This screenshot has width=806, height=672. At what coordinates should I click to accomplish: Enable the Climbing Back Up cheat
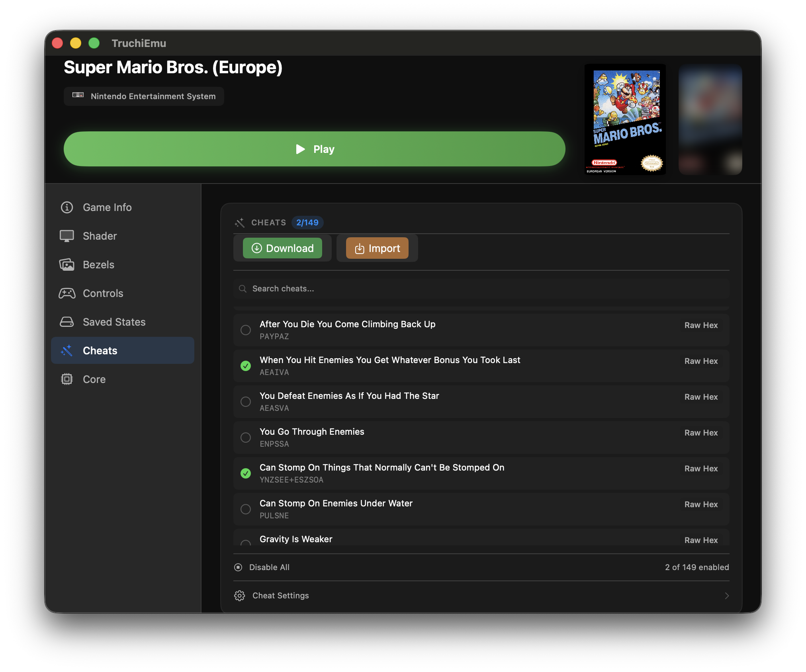point(246,330)
